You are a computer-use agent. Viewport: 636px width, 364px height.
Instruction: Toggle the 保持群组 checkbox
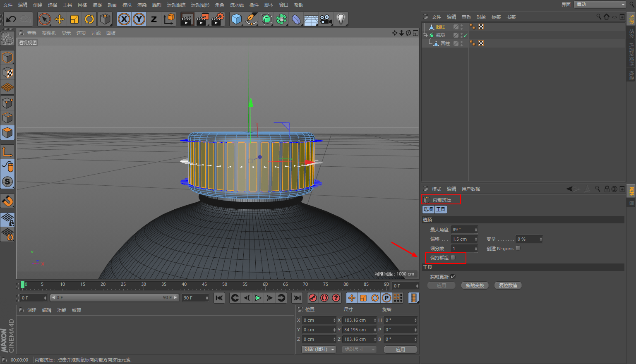pos(453,257)
